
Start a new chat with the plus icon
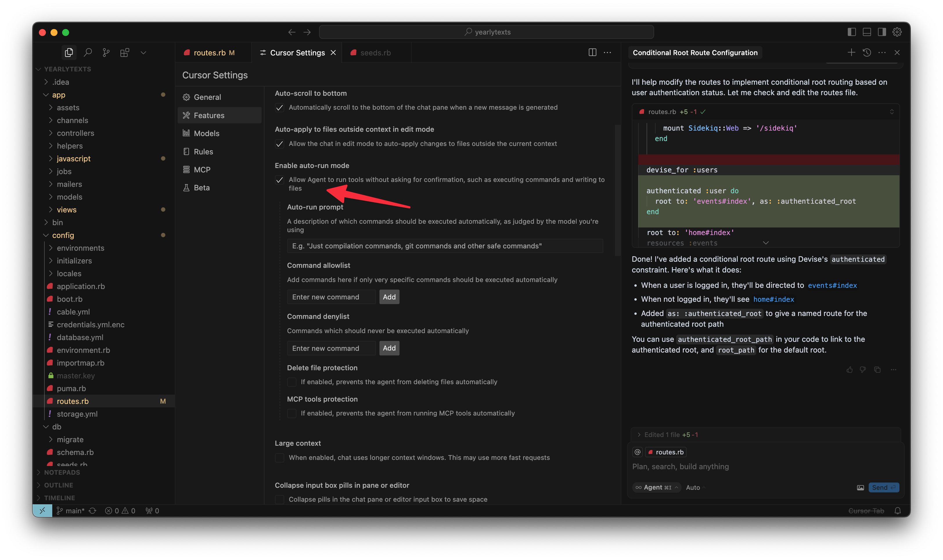851,53
